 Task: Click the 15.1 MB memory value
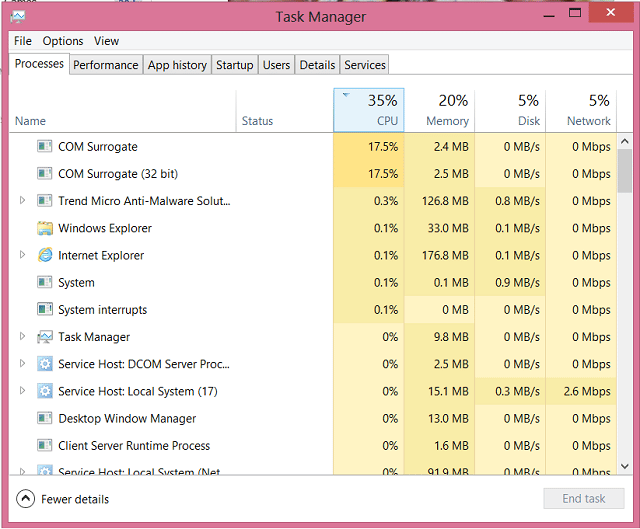tap(448, 391)
